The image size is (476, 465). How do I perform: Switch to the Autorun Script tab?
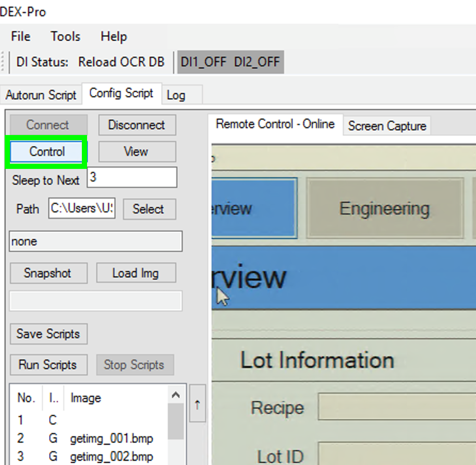click(41, 95)
